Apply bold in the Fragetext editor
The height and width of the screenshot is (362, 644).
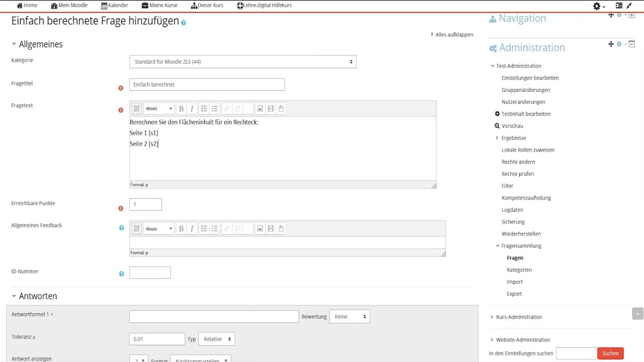click(x=181, y=109)
